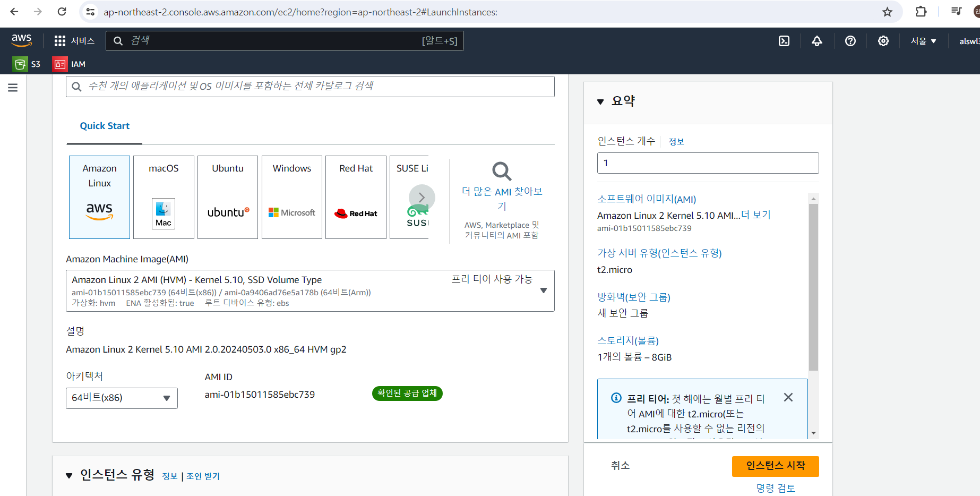Dismiss the free tier info box
Viewport: 980px width, 496px height.
coord(788,397)
